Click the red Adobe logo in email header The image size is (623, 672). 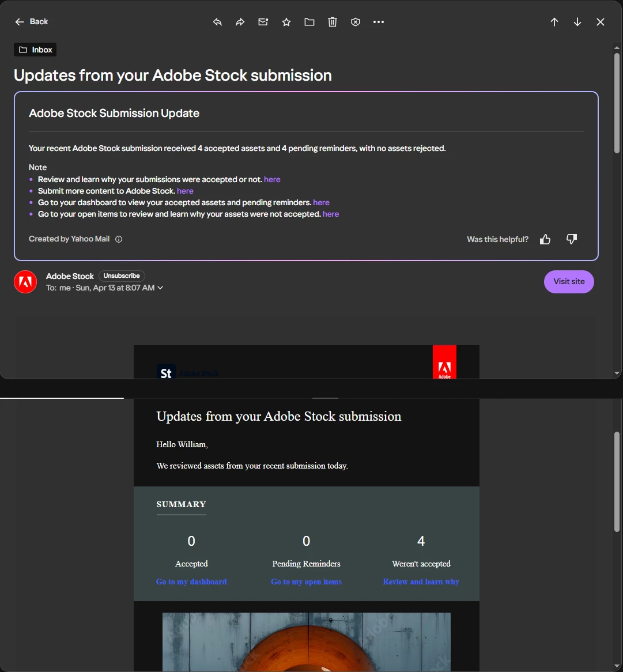tap(444, 362)
